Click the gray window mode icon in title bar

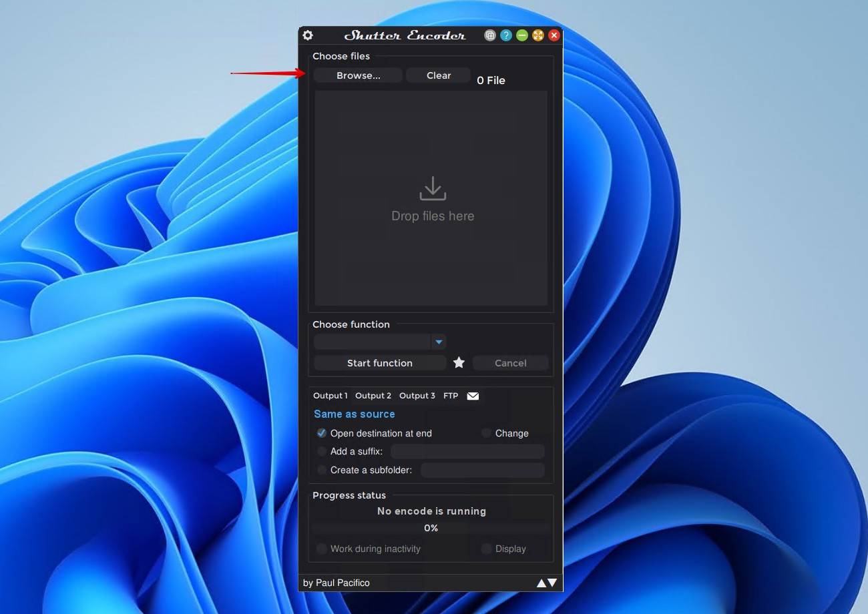[490, 35]
